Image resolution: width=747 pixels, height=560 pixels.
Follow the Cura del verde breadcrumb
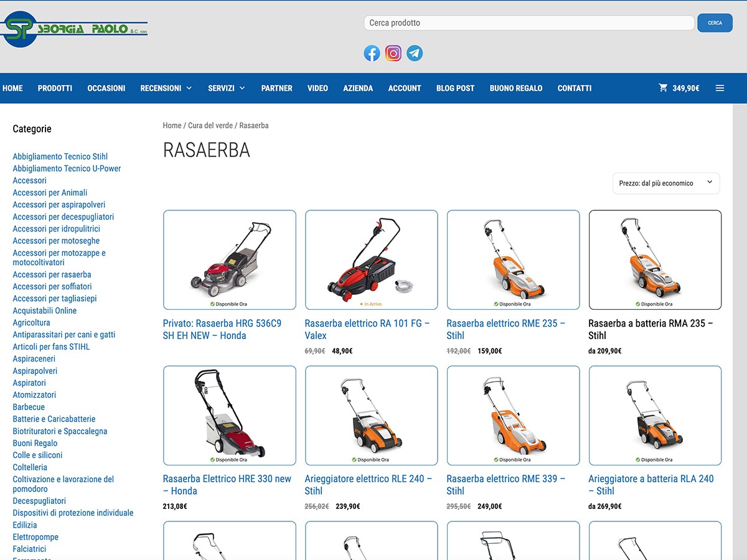(x=210, y=125)
